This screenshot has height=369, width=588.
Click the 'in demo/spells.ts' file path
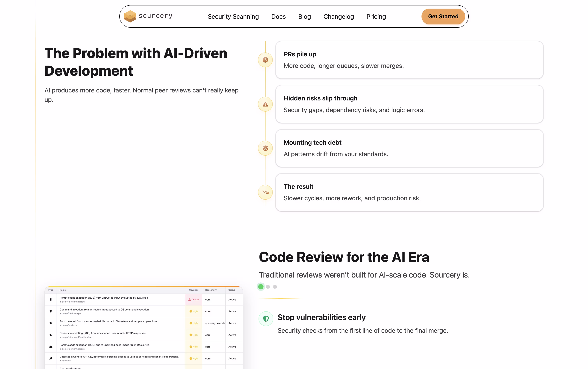68,325
